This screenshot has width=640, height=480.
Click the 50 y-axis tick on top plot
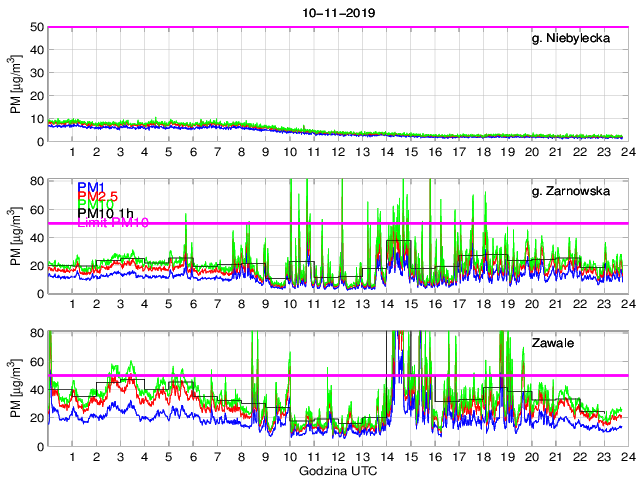[x=35, y=27]
